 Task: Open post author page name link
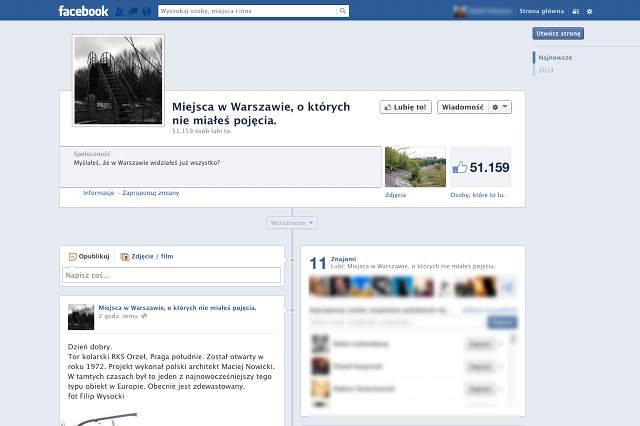pos(177,308)
